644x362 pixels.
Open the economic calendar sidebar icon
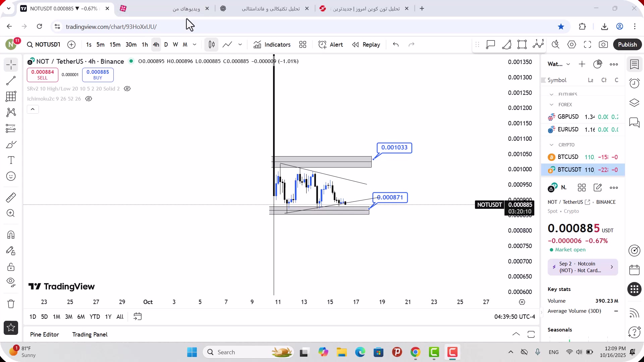pos(634,270)
